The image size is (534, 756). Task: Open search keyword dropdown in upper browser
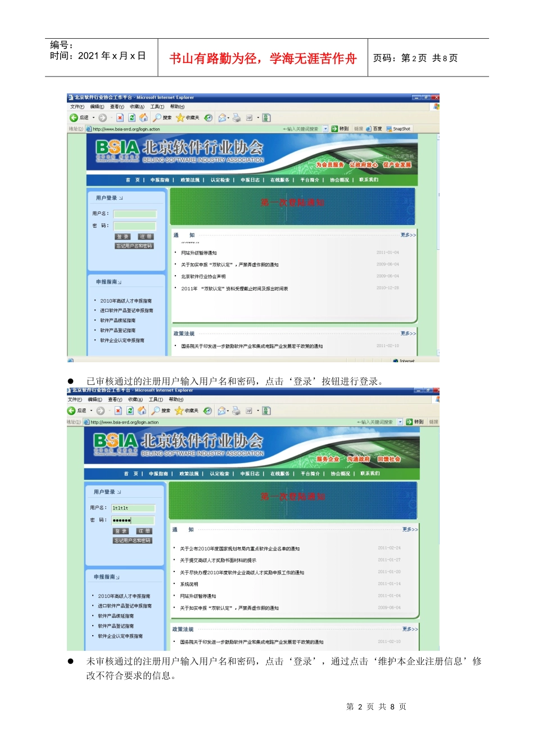(x=325, y=129)
